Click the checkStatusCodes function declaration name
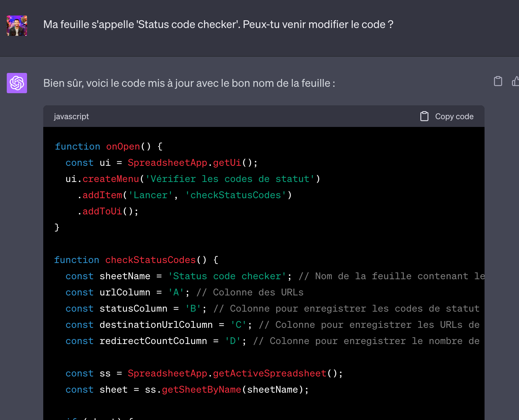Viewport: 519px width, 420px height. pyautogui.click(x=150, y=260)
